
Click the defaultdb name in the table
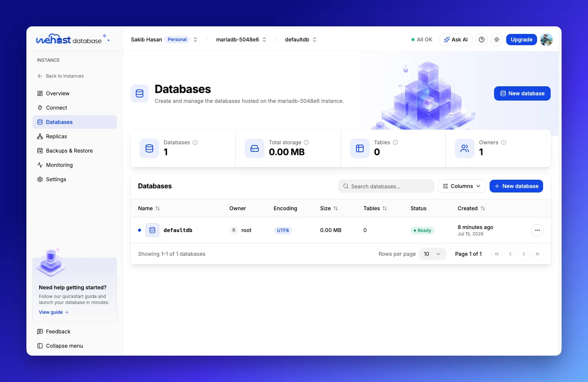click(178, 230)
